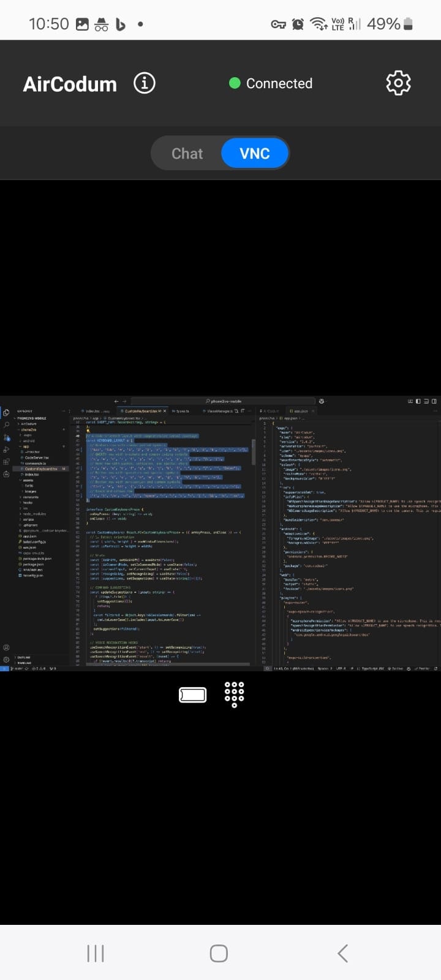Screen dimensions: 441x980
Task: Tap Android home navigation button
Action: click(219, 953)
